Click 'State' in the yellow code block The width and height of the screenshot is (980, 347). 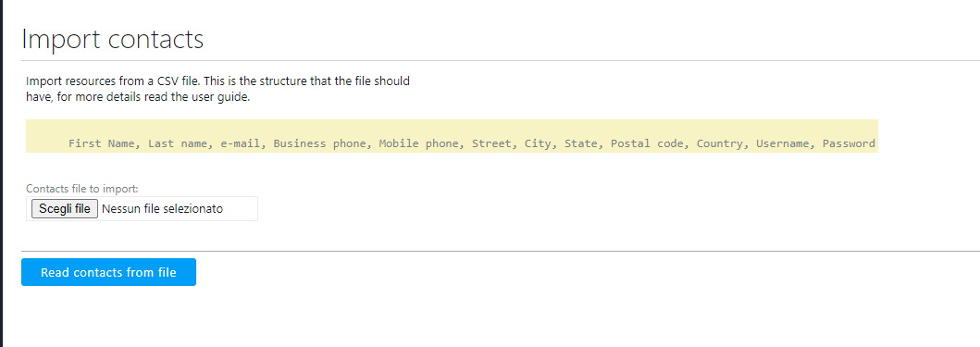click(580, 143)
